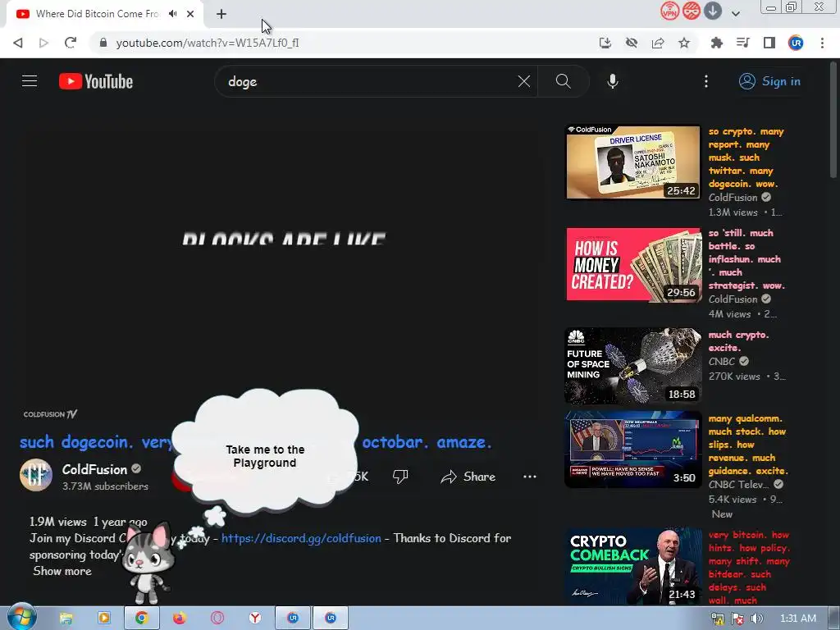Go to the YouTube home logo
Screen dimensions: 840x630
pos(96,81)
